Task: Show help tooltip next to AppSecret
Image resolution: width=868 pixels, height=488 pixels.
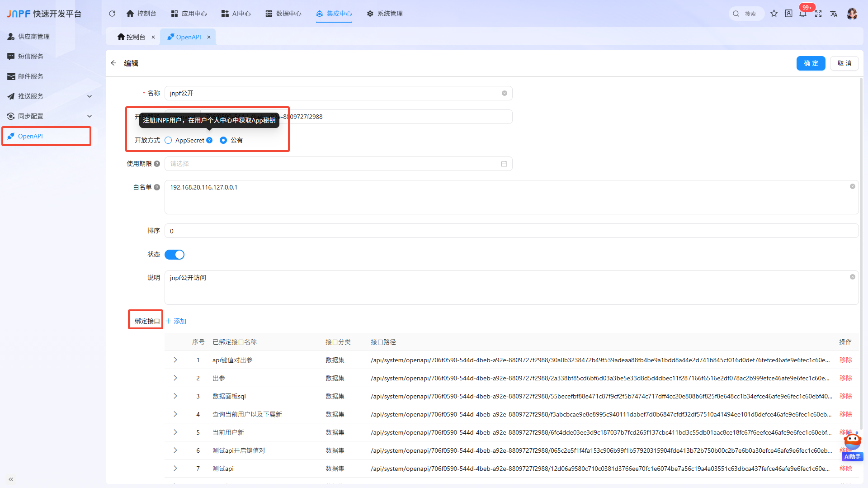Action: pos(209,140)
